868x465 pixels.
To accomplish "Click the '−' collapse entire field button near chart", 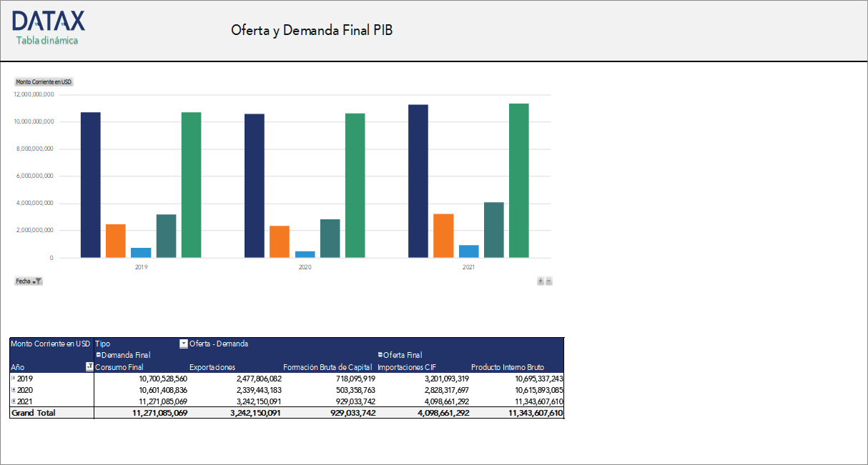I will (549, 280).
